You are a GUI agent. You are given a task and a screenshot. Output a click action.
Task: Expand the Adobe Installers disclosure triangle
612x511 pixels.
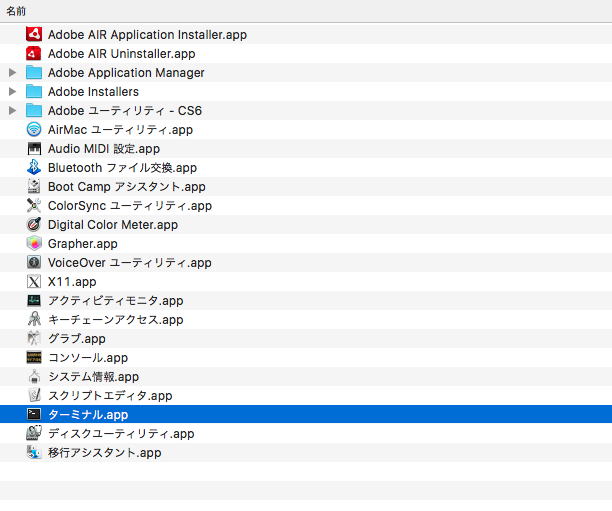click(x=12, y=92)
